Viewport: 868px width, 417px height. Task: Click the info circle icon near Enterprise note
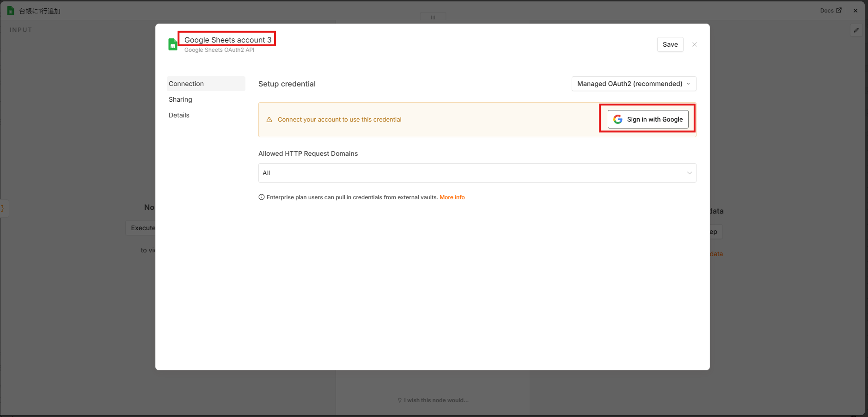click(262, 197)
